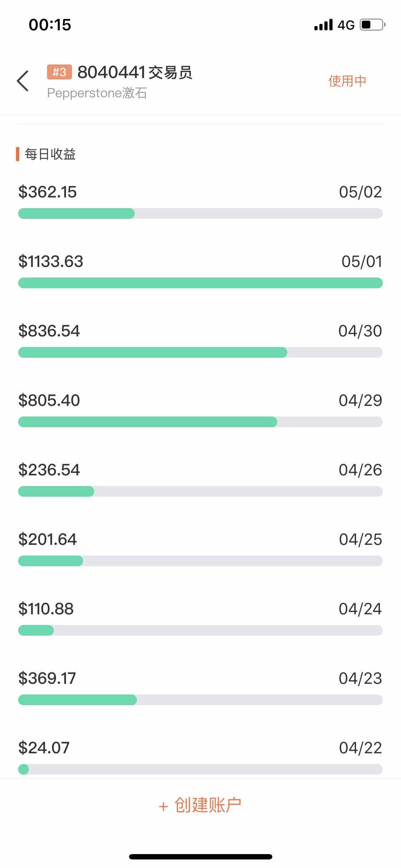Tap the 04/25 date label
Image resolution: width=401 pixels, height=868 pixels.
360,539
